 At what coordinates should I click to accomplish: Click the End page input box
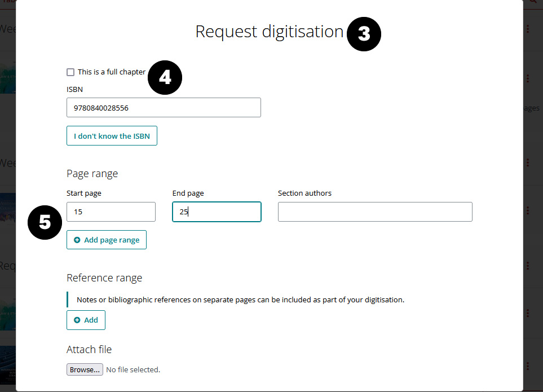point(217,212)
